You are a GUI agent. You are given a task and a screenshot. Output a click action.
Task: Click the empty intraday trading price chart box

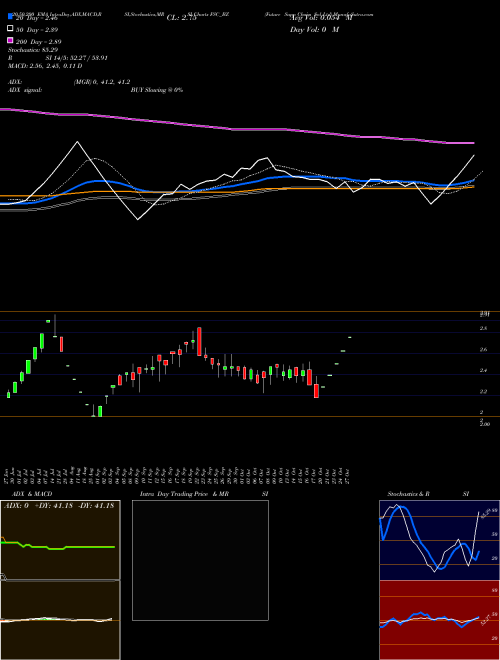coord(200,560)
